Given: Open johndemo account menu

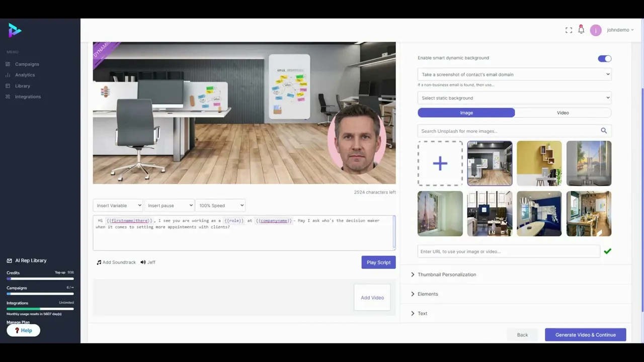Looking at the screenshot, I should coord(620,30).
